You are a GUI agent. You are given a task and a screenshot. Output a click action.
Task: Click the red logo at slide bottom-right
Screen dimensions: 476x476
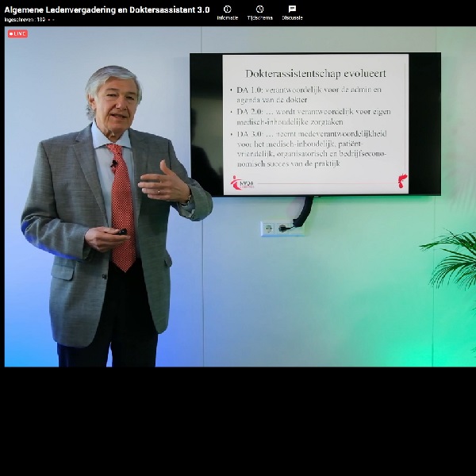click(402, 181)
